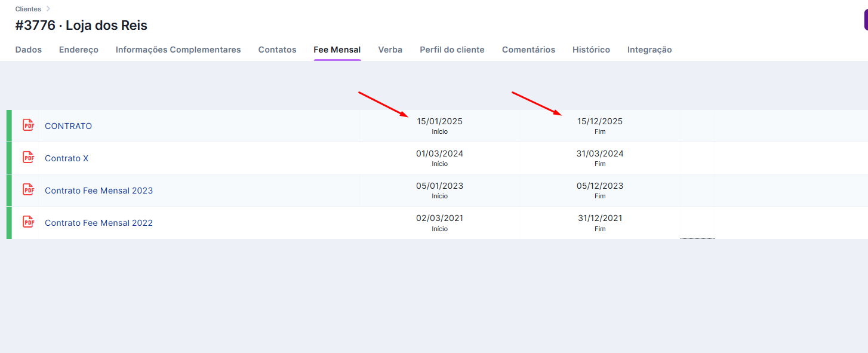This screenshot has height=353, width=868.
Task: Open the CONTRATO link
Action: click(x=68, y=126)
